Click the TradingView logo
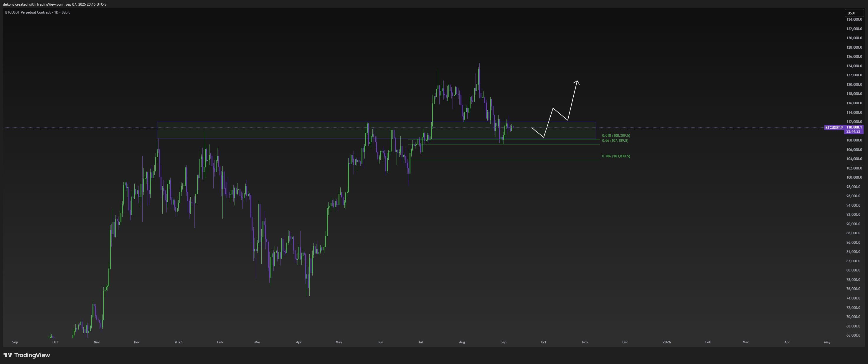This screenshot has width=868, height=364. (x=27, y=355)
